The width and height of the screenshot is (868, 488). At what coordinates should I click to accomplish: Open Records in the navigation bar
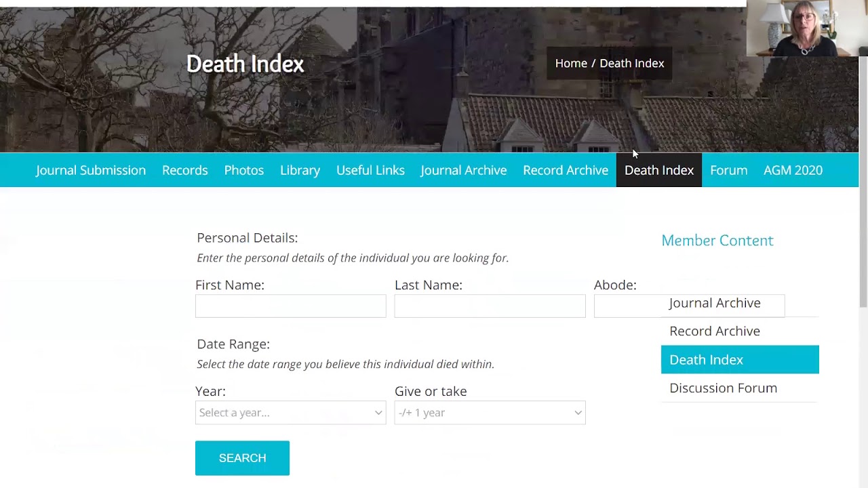[x=184, y=170]
